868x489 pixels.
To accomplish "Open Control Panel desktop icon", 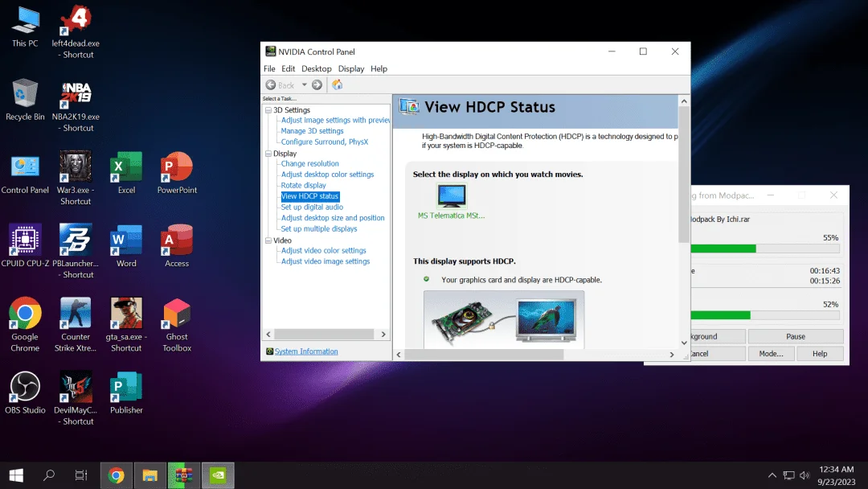I will pyautogui.click(x=25, y=174).
